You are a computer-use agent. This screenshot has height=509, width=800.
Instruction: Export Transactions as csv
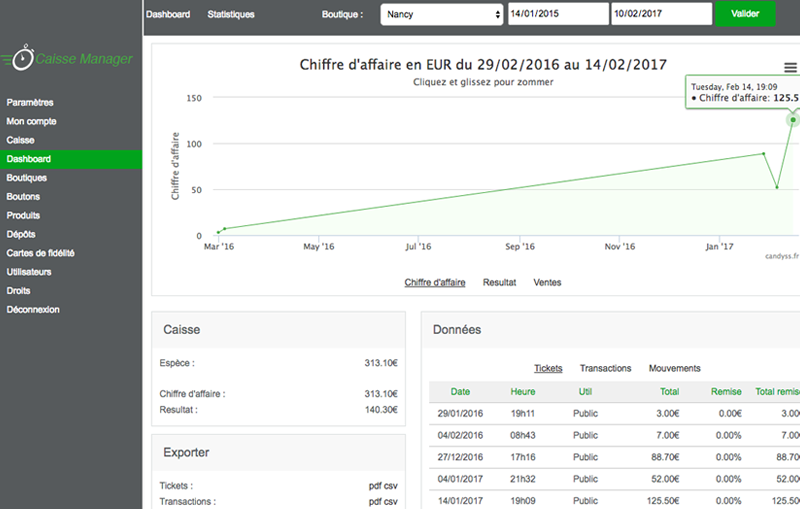[391, 502]
